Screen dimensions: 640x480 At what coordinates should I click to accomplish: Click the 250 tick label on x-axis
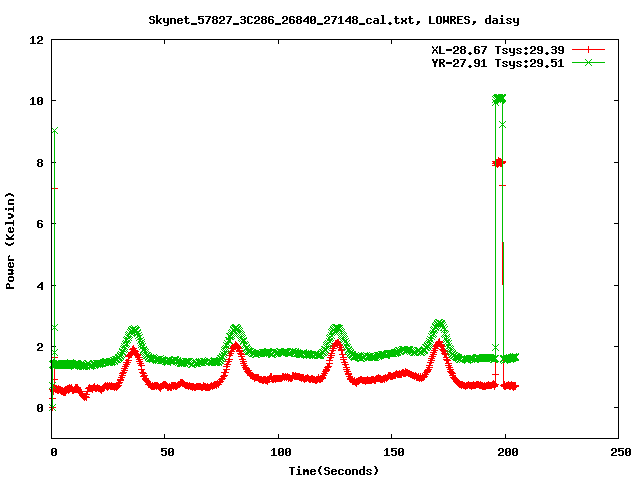pyautogui.click(x=618, y=453)
